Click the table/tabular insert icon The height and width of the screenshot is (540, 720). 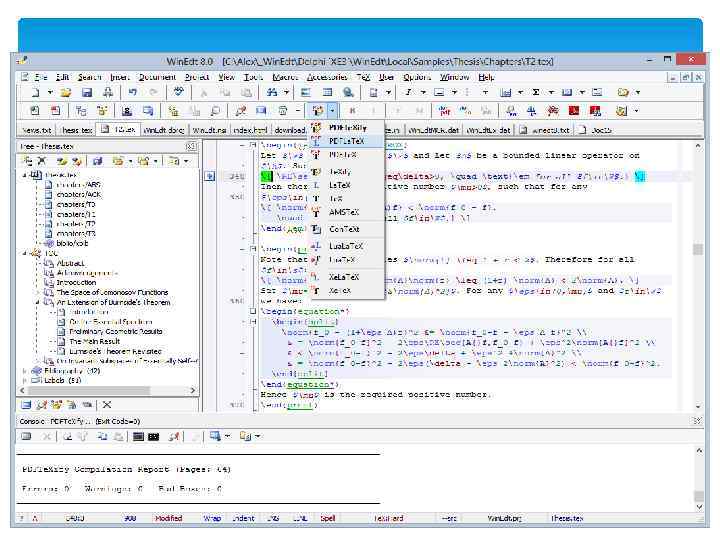pos(506,92)
